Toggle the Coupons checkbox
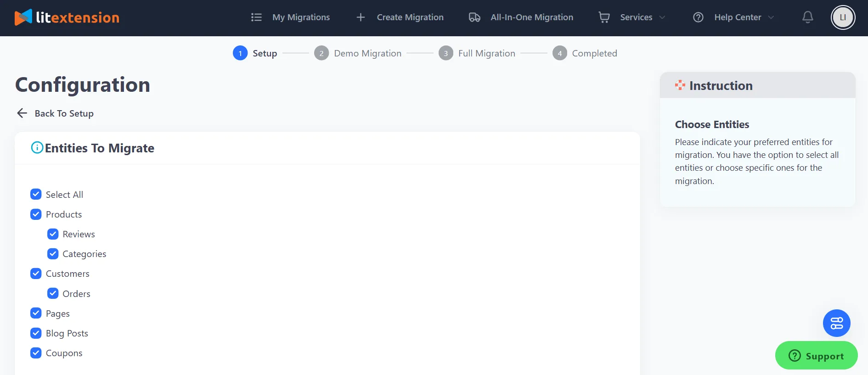 pos(36,353)
